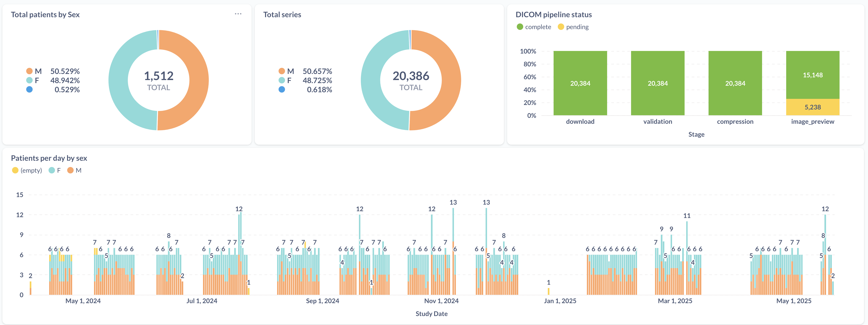Open the Patients per day by sex title

coord(49,158)
